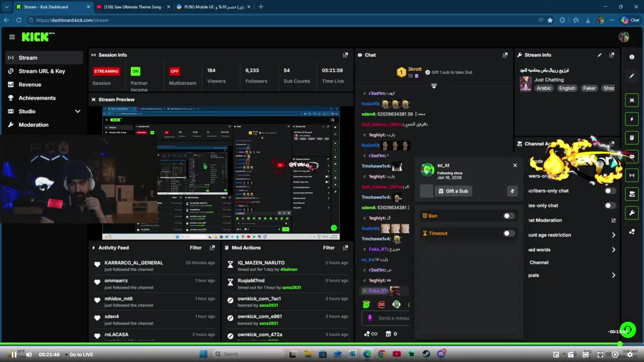Mute the video player volume
Viewport: 644px width, 362px height.
click(29, 354)
